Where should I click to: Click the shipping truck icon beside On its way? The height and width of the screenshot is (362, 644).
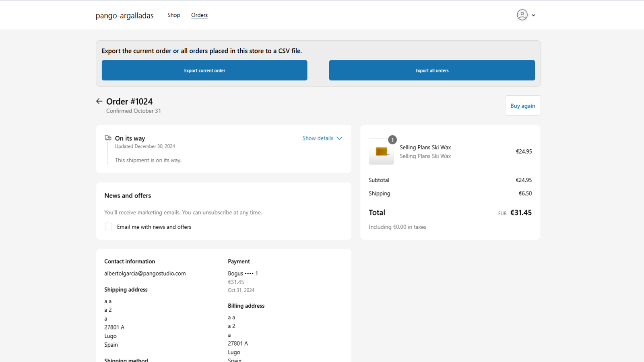[x=108, y=138]
